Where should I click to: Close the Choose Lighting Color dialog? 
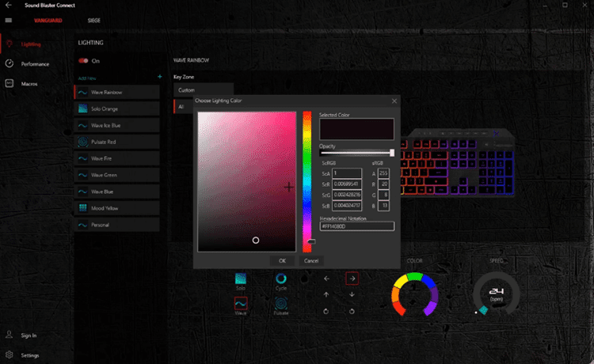pyautogui.click(x=394, y=101)
